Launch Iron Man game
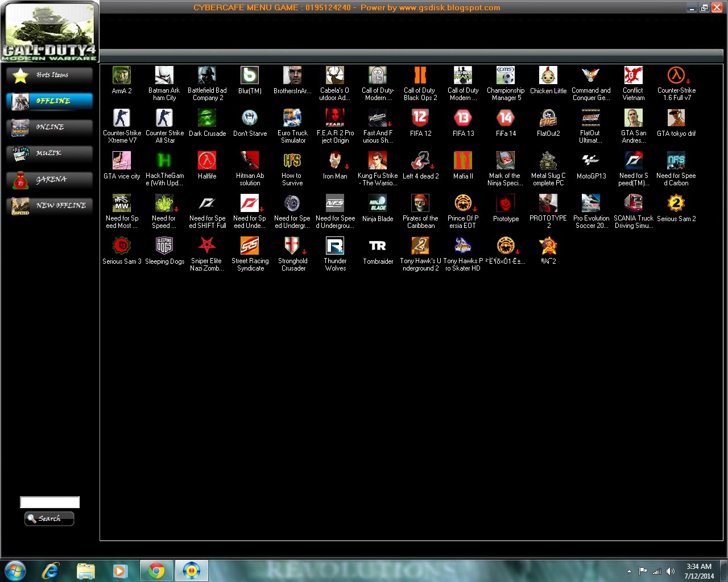Image resolution: width=728 pixels, height=582 pixels. 335,160
